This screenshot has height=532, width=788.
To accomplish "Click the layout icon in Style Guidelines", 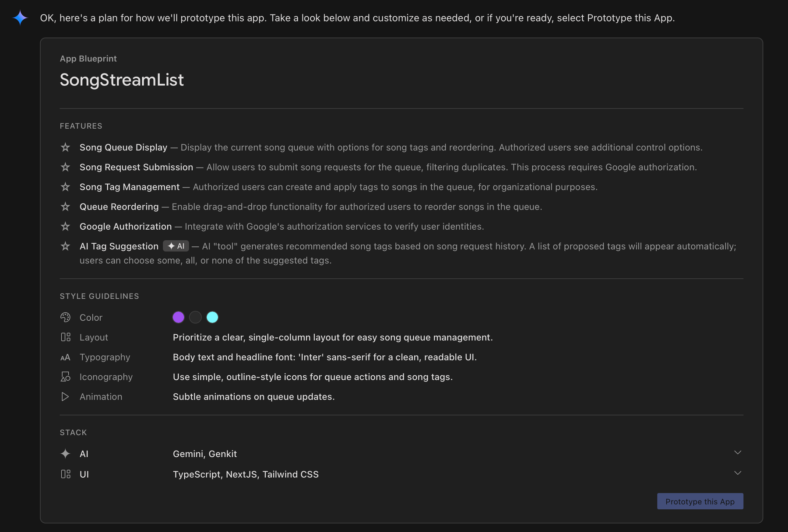I will [x=65, y=337].
